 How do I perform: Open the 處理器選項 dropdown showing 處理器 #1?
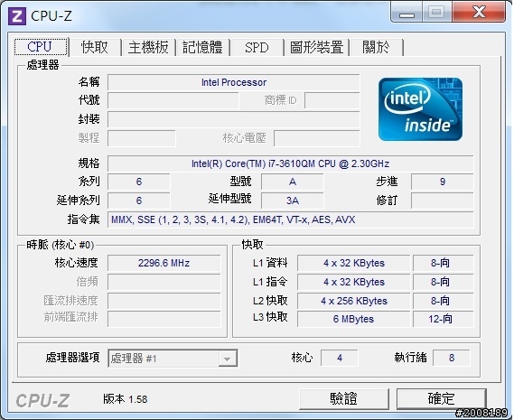tap(173, 358)
